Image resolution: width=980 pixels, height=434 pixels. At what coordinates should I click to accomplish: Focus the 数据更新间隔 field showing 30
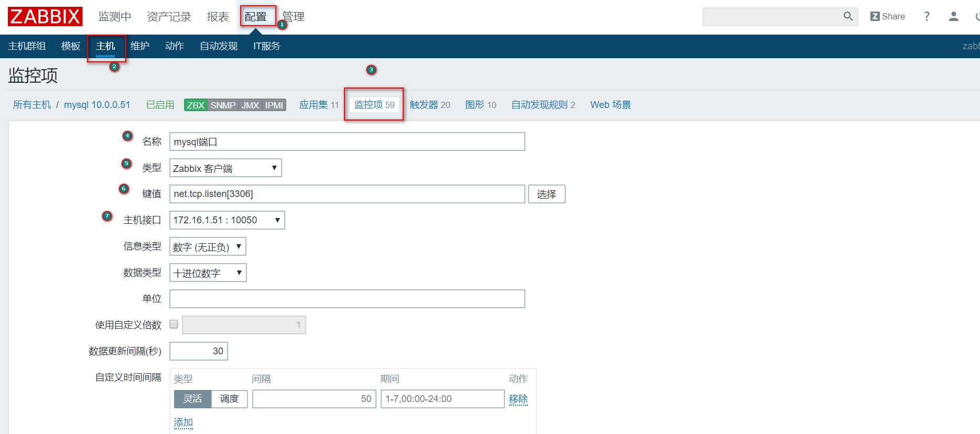point(199,351)
